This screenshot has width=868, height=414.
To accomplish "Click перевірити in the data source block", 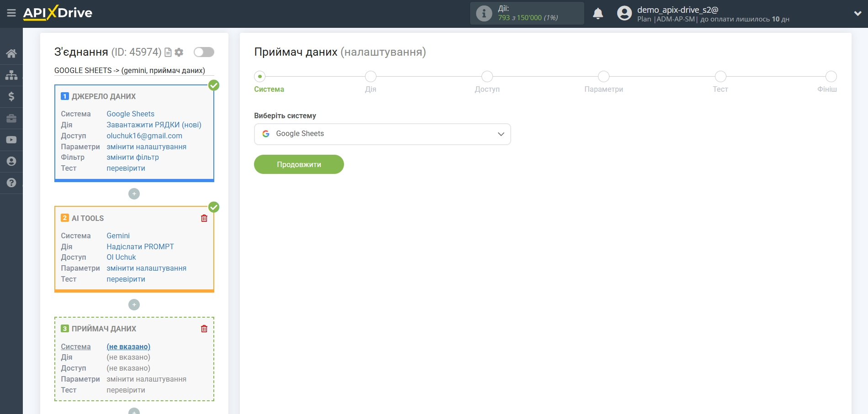I will coord(126,168).
